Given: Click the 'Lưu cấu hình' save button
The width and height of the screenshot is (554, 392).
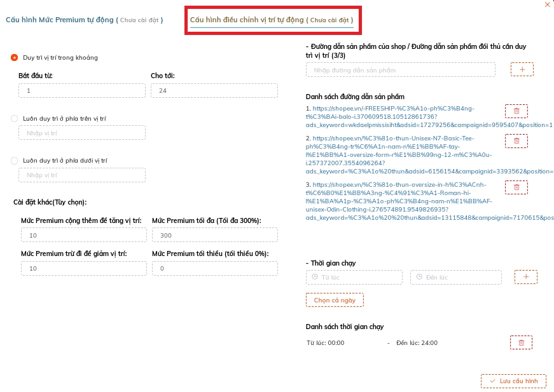Looking at the screenshot, I should (513, 381).
